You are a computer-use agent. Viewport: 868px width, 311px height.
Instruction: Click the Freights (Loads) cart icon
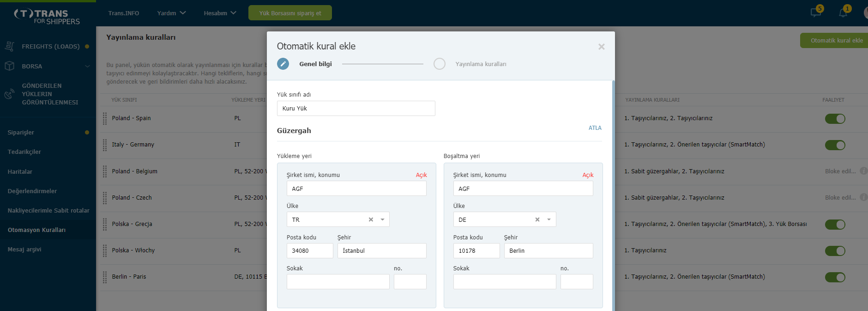tap(9, 46)
